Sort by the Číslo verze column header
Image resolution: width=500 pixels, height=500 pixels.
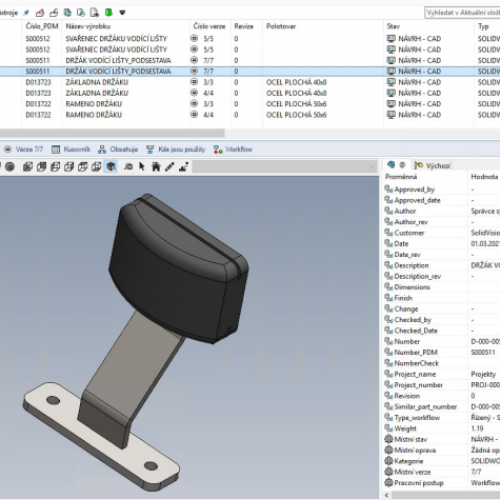[209, 26]
